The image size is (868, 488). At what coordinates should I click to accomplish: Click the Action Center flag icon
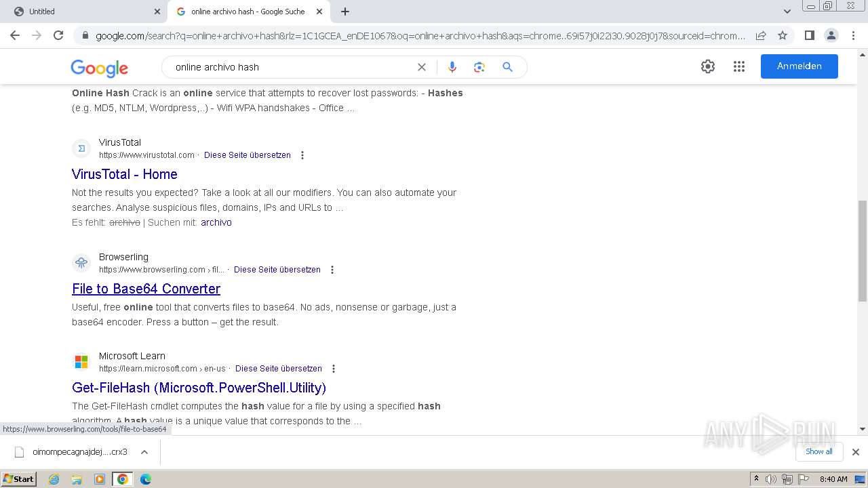802,479
